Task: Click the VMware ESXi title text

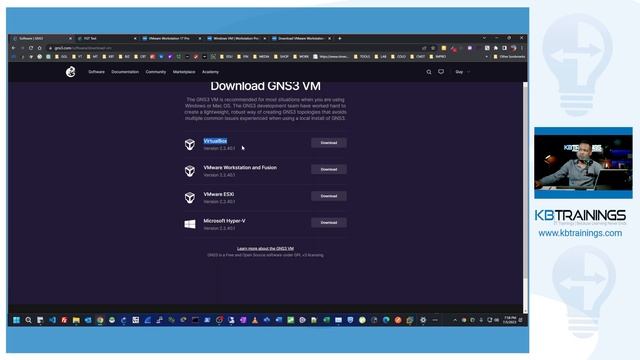Action: pyautogui.click(x=219, y=194)
